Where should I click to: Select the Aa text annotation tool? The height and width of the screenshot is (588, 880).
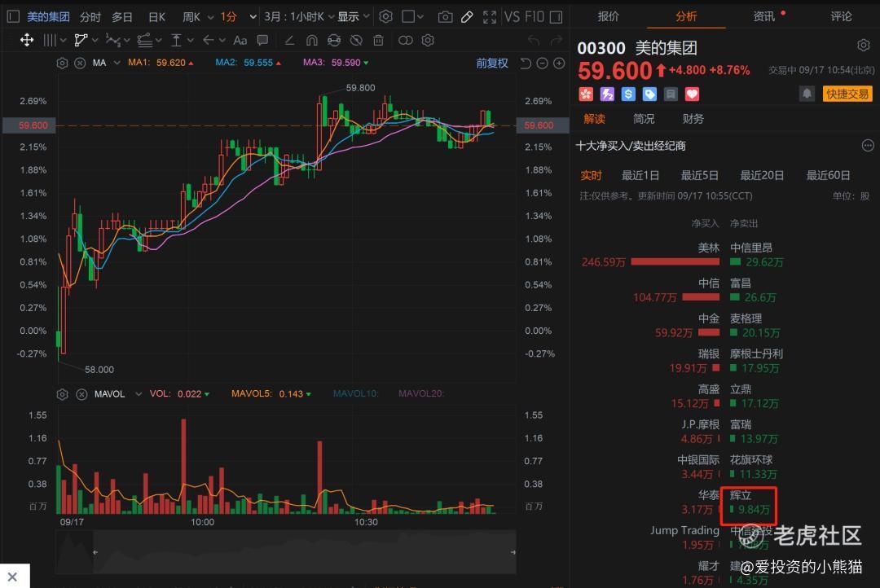tap(240, 41)
